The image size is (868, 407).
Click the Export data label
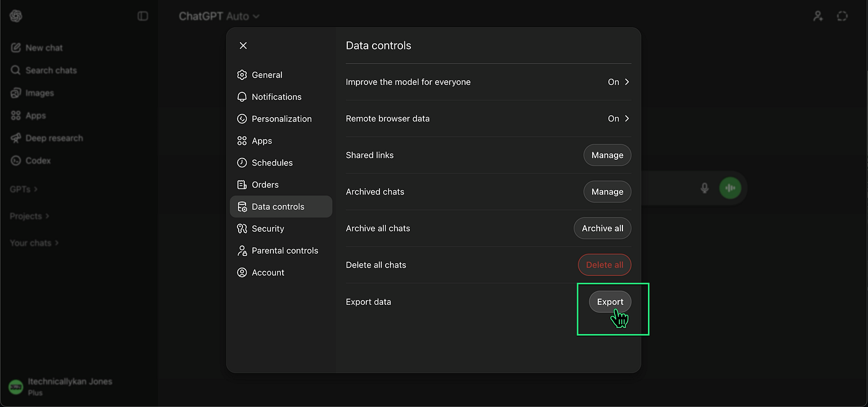pos(368,302)
